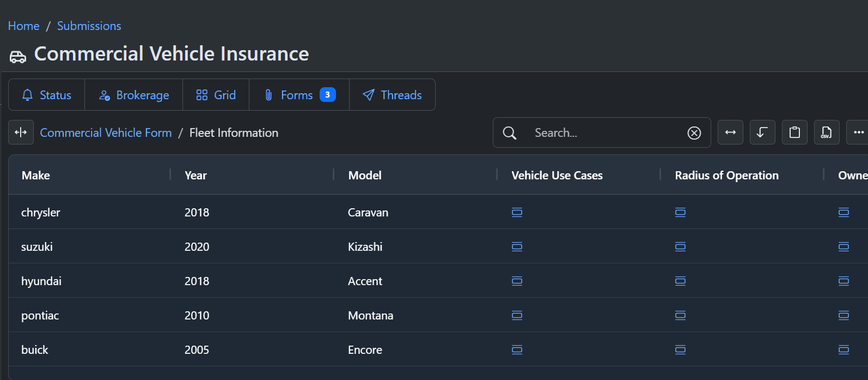
Task: Open Vehicle Use Cases icon for chrysler row
Action: pos(517,212)
